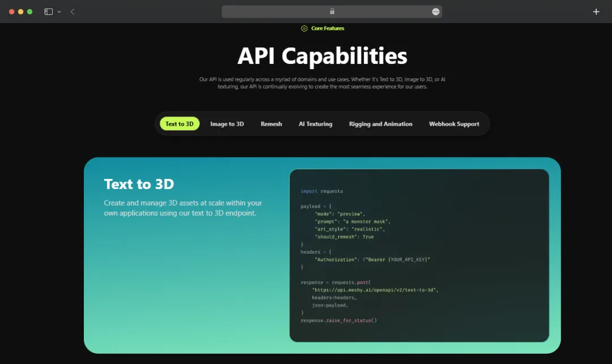The height and width of the screenshot is (364, 612).
Task: Close the window with red button
Action: (x=12, y=12)
